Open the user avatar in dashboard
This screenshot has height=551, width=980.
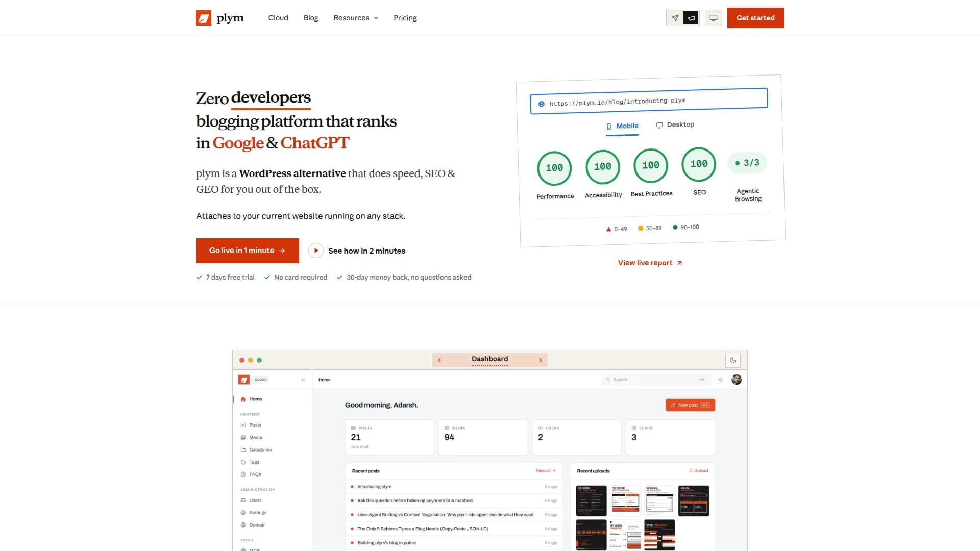(737, 380)
